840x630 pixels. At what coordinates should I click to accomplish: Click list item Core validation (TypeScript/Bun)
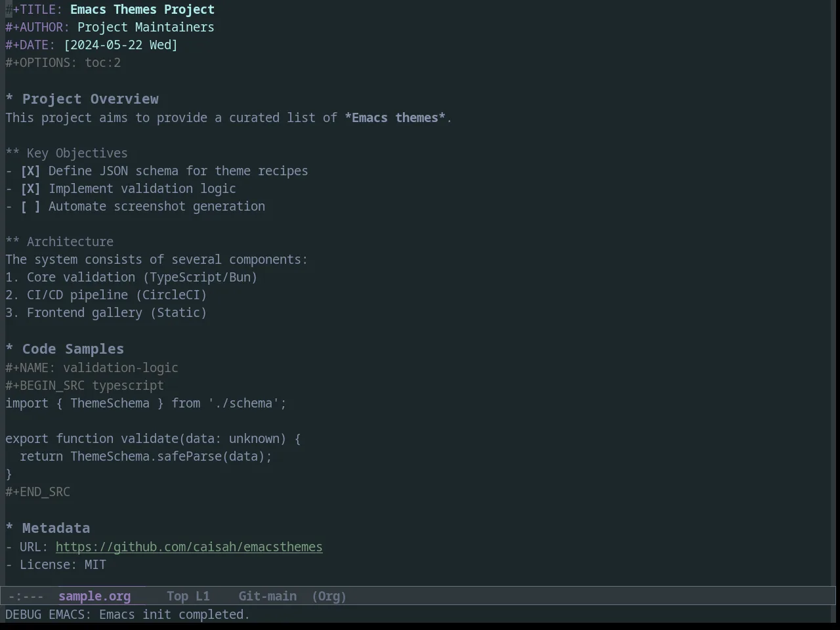131,278
